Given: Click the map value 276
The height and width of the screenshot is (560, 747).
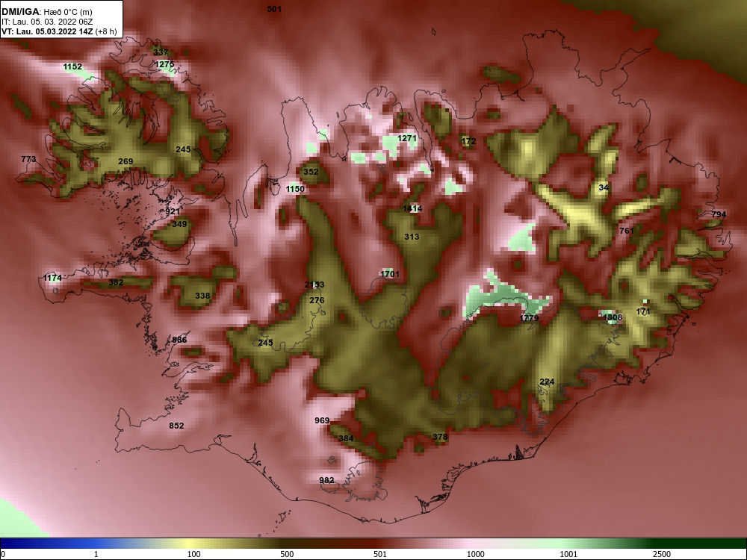Looking at the screenshot, I should pos(317,300).
